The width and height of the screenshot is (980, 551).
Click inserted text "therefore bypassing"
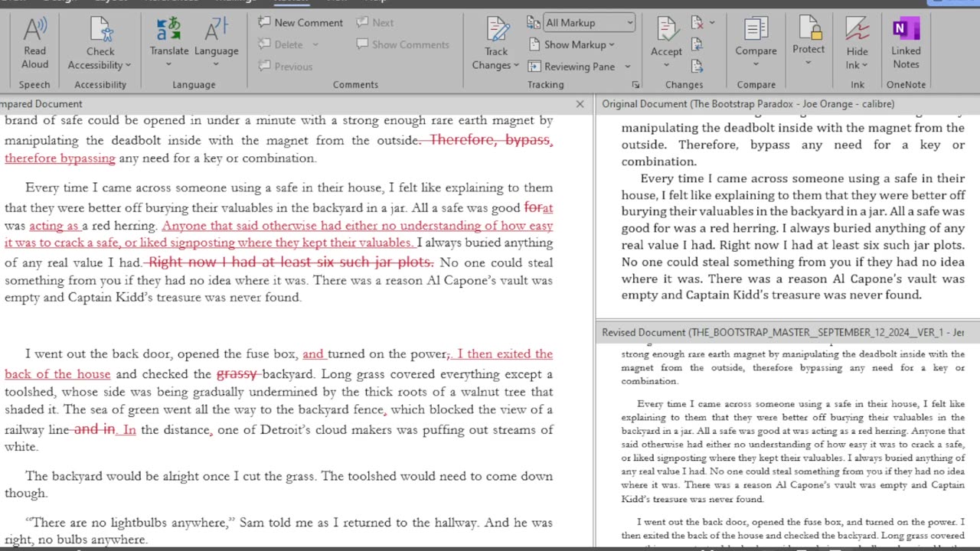pyautogui.click(x=60, y=158)
